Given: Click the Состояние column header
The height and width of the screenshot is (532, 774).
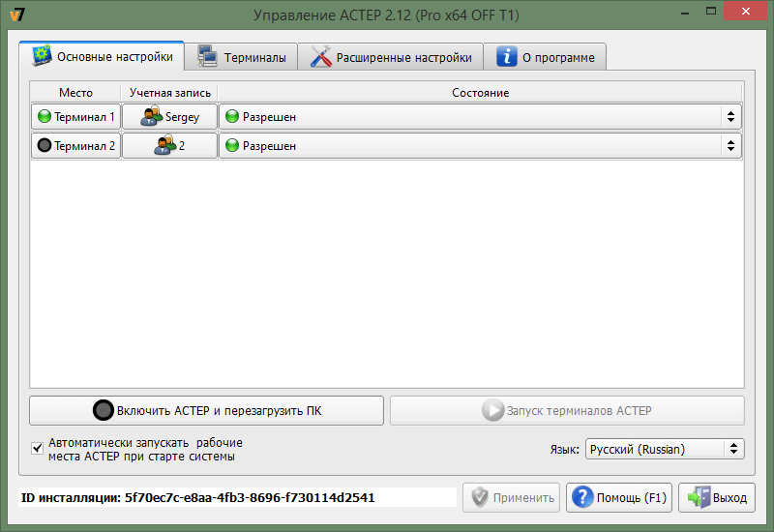Looking at the screenshot, I should pos(480,92).
